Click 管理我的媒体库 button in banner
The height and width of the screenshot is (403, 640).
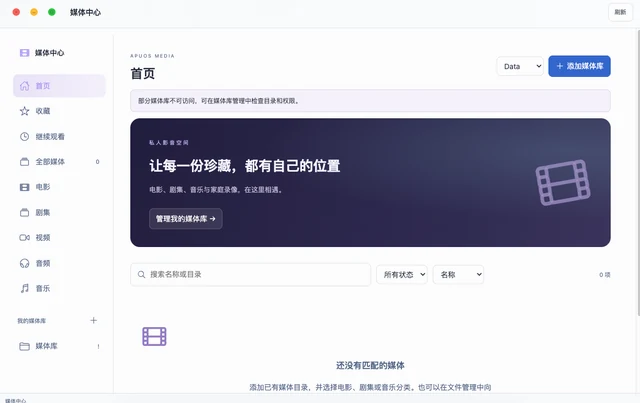coord(186,219)
